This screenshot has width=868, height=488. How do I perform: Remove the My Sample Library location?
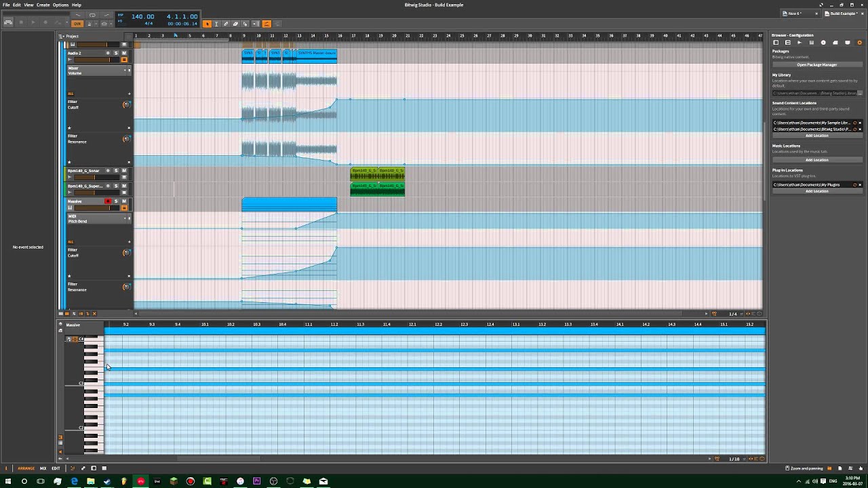860,123
